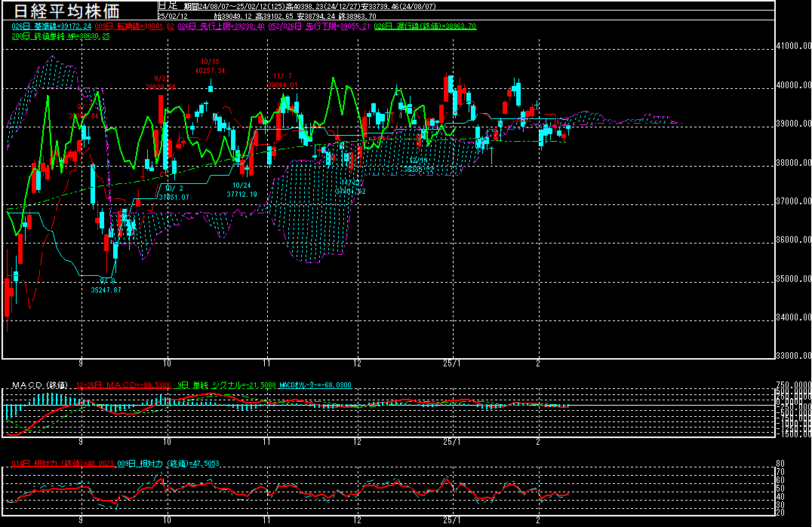Click the 9/9 trough value 35247.87
The height and width of the screenshot is (527, 812).
click(106, 290)
